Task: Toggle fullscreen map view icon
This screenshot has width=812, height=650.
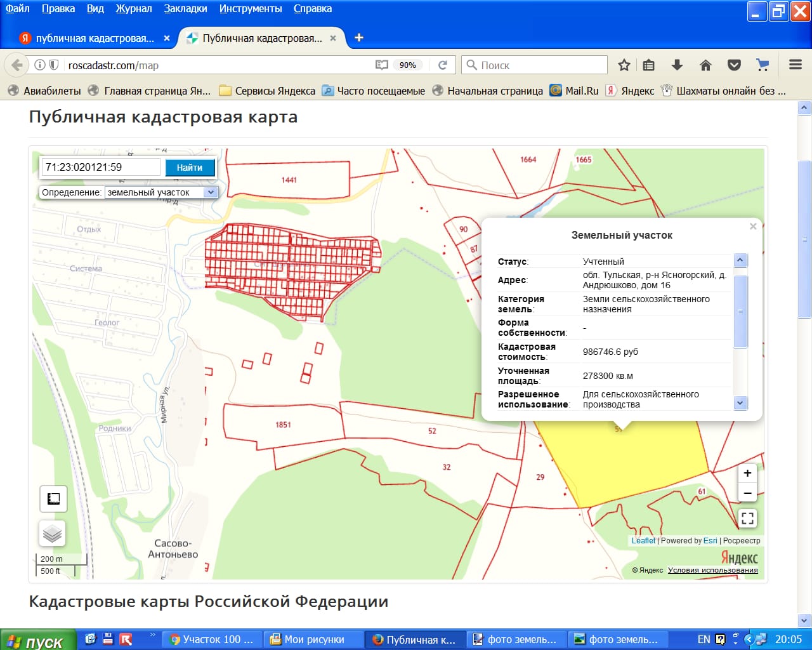Action: (x=747, y=519)
